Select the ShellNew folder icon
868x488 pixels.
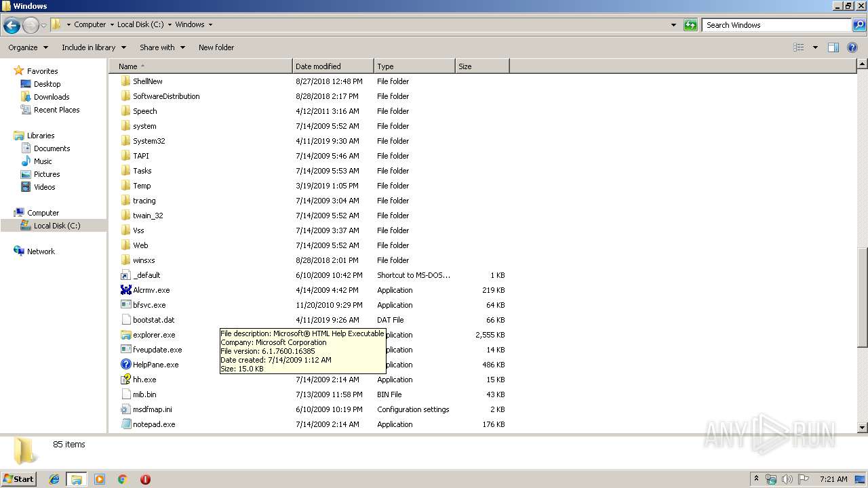(125, 81)
